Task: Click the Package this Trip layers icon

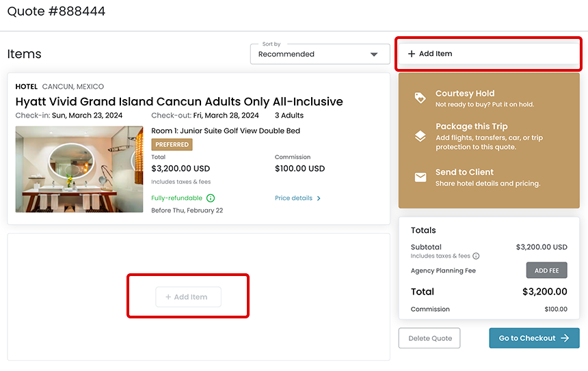Action: click(x=420, y=136)
